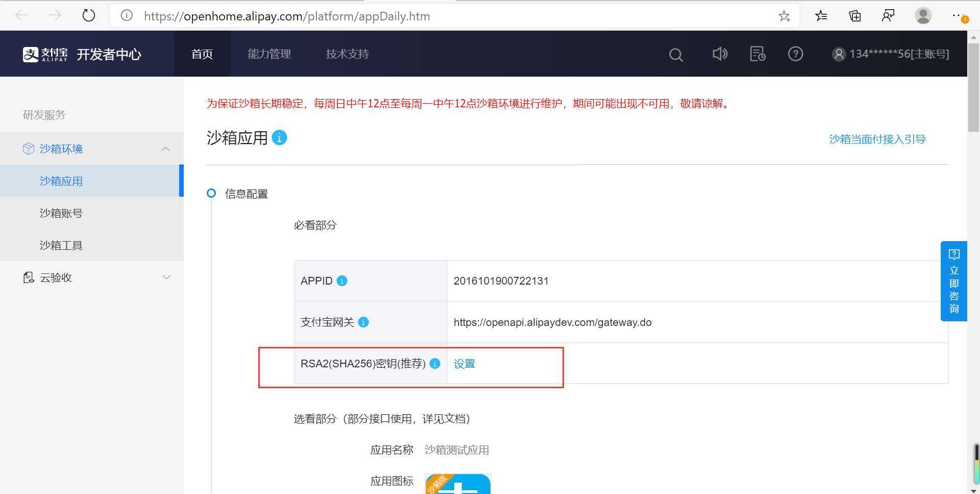980x494 pixels.
Task: Click the info icon beside 支付宝网关
Action: (363, 322)
